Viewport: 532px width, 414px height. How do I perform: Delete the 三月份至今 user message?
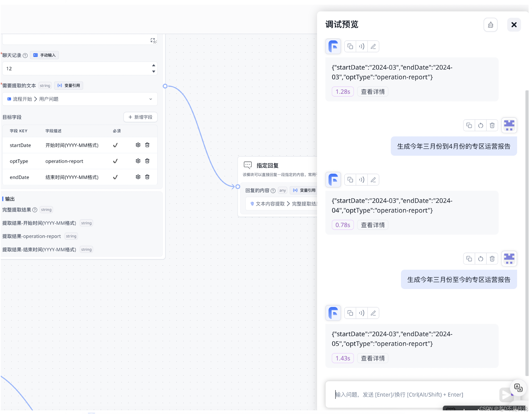(x=492, y=259)
